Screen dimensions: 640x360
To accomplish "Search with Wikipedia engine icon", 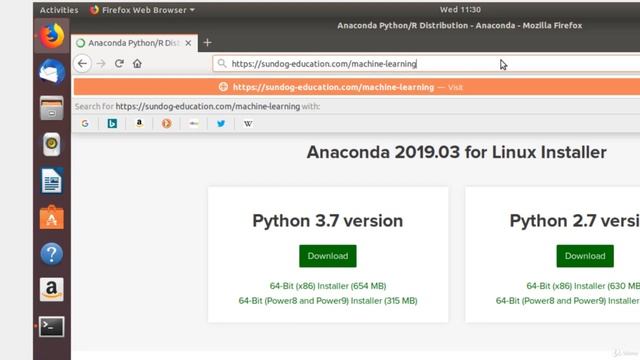I will pyautogui.click(x=248, y=124).
